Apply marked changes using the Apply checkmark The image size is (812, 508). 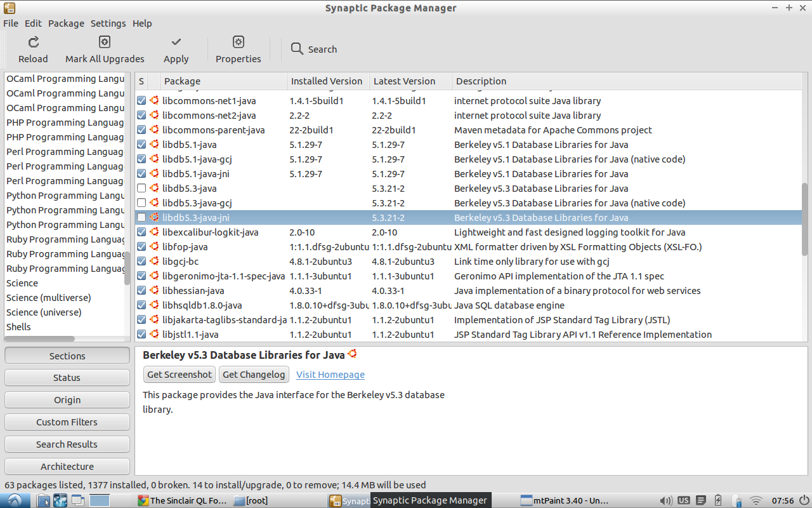coord(176,42)
